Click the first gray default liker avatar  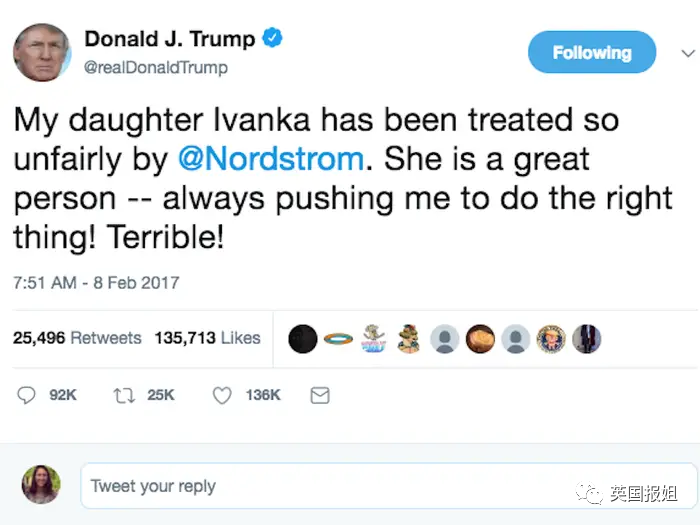point(444,339)
